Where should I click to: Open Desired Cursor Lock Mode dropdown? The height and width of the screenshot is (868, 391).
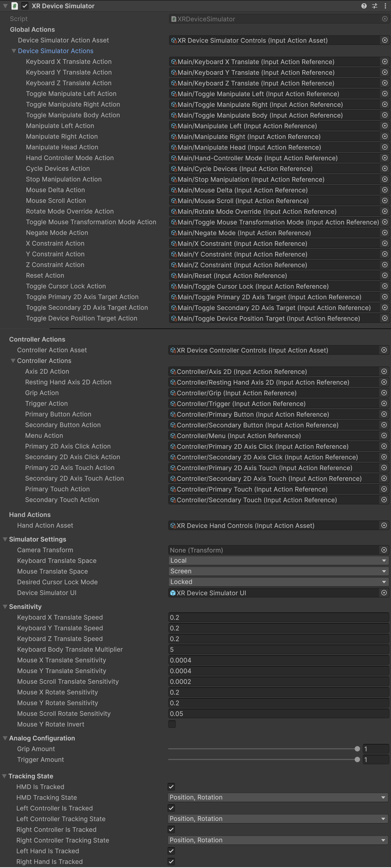pyautogui.click(x=278, y=582)
